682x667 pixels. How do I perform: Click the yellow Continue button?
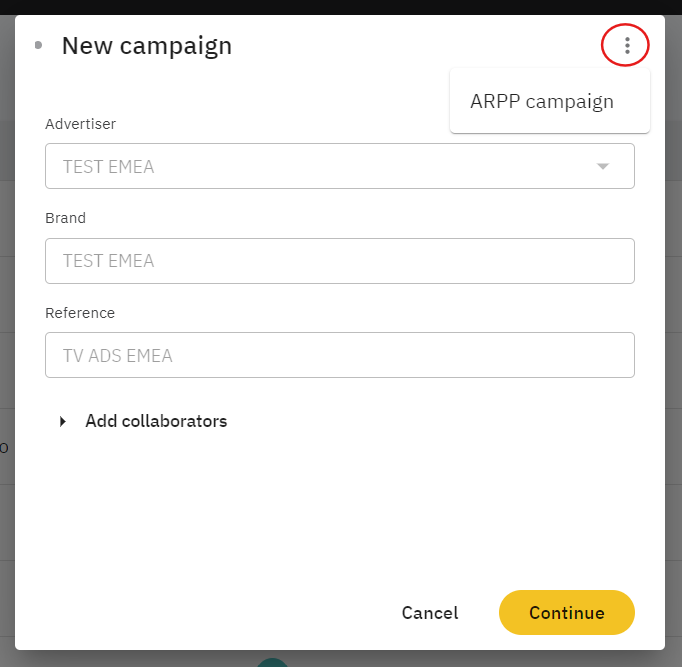(x=566, y=613)
